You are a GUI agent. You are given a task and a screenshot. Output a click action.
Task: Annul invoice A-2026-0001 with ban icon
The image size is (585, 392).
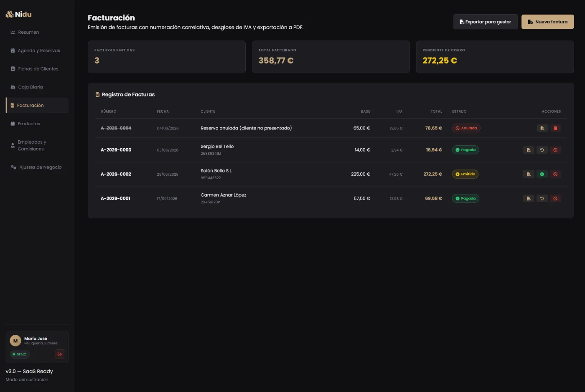click(555, 198)
